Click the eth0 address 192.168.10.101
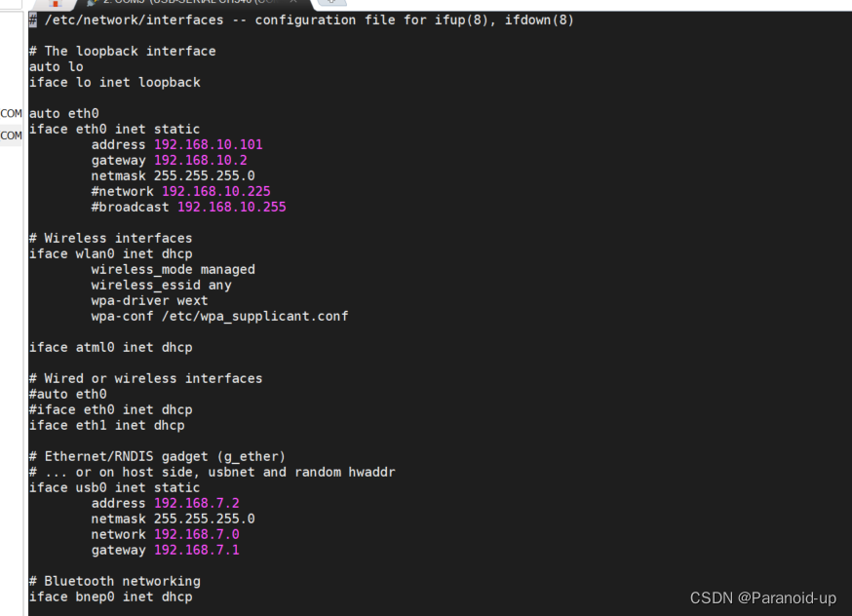The height and width of the screenshot is (616, 852). (208, 144)
